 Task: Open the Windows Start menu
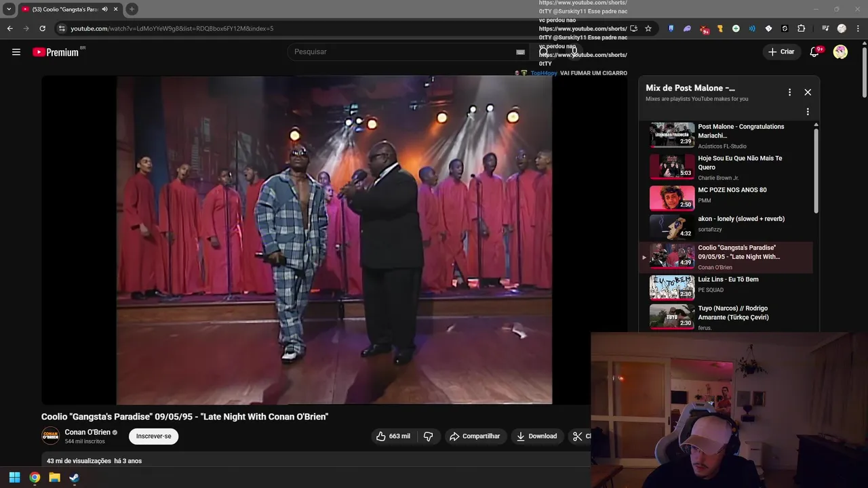15,477
